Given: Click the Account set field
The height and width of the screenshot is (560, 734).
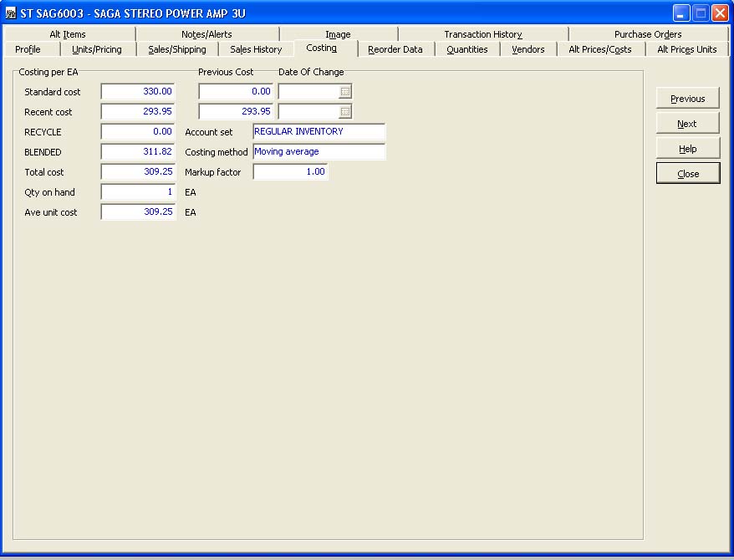Looking at the screenshot, I should click(x=319, y=132).
